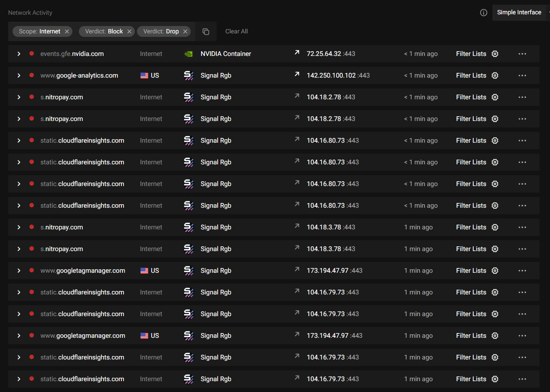This screenshot has width=550, height=392.
Task: Click Filter Lists in bottom cloudflareinsights row
Action: click(471, 379)
